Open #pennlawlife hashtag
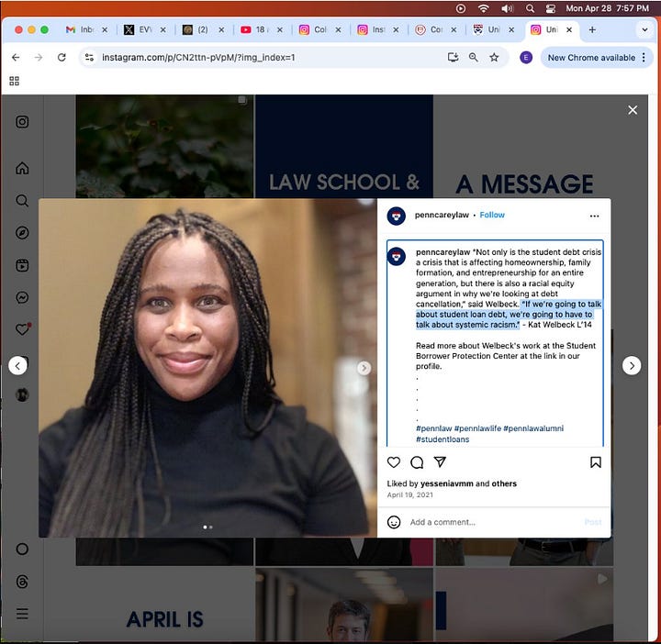 point(477,428)
